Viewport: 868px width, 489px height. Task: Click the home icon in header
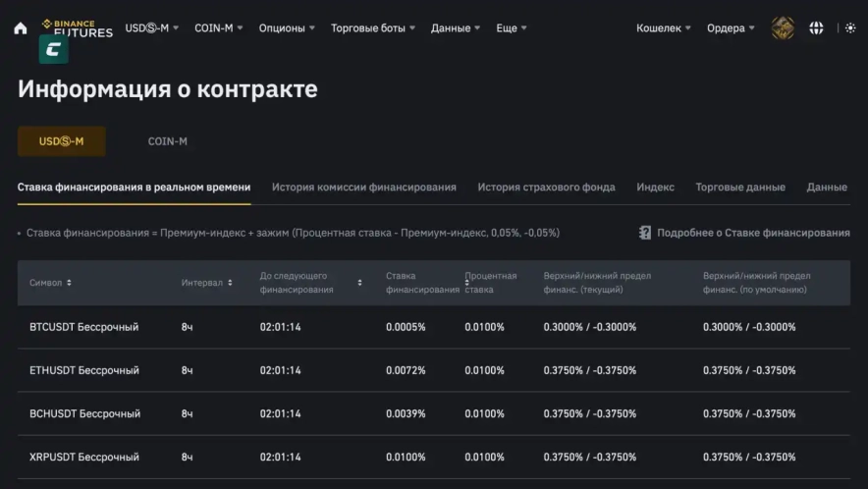point(21,28)
